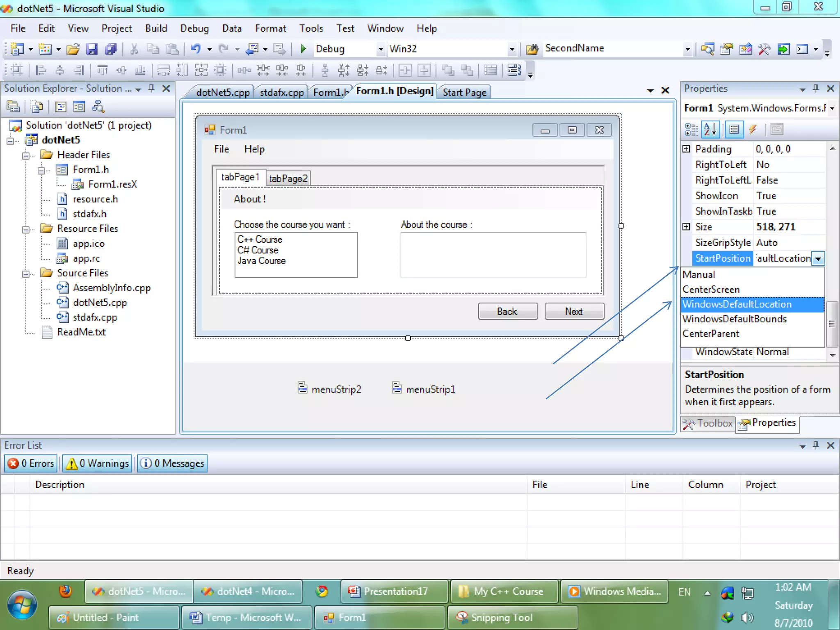The height and width of the screenshot is (630, 840).
Task: Click the Open File folder icon
Action: 73,49
